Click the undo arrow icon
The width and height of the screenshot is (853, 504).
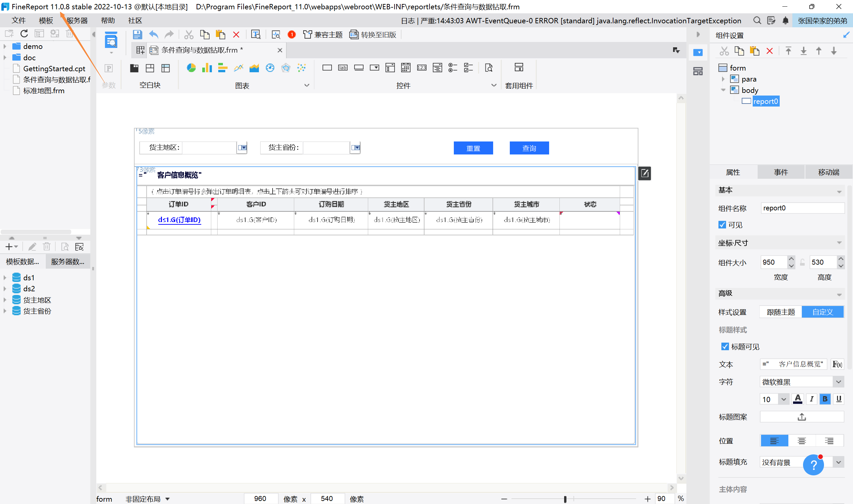154,35
